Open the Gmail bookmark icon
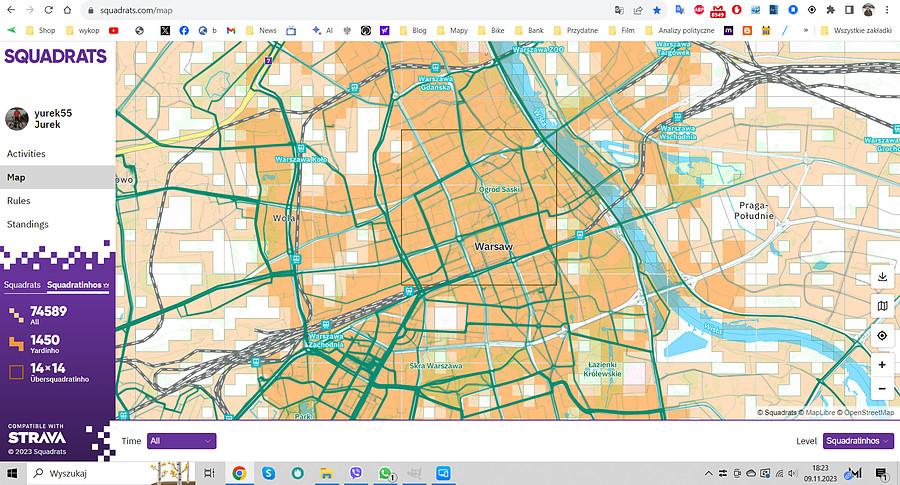Screen dimensions: 900x485 point(231,30)
